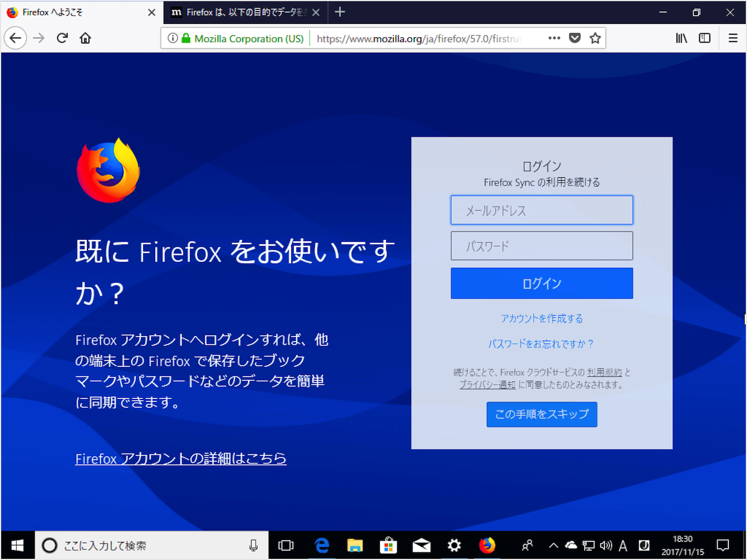Open the Library icon in toolbar
This screenshot has width=747, height=560.
click(682, 38)
